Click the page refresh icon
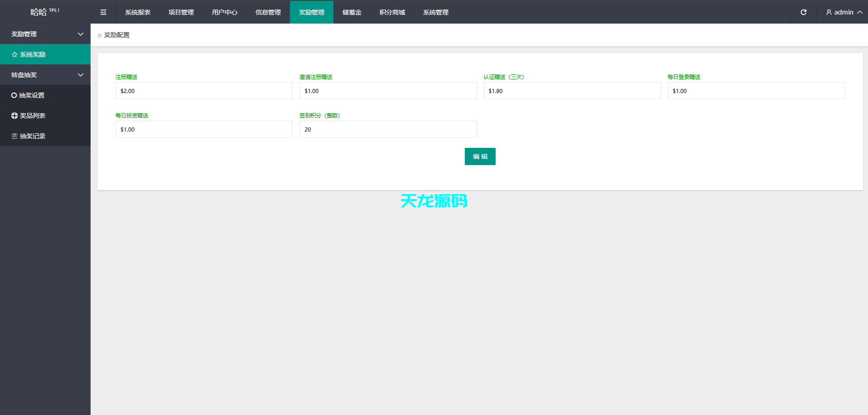Screen dimensions: 868x415 click(x=804, y=12)
